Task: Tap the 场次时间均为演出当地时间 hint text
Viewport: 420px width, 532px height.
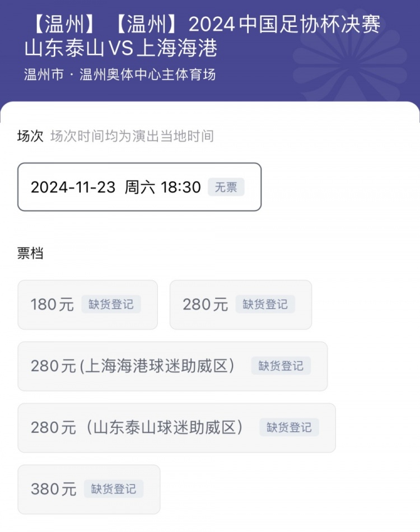Action: pyautogui.click(x=132, y=136)
